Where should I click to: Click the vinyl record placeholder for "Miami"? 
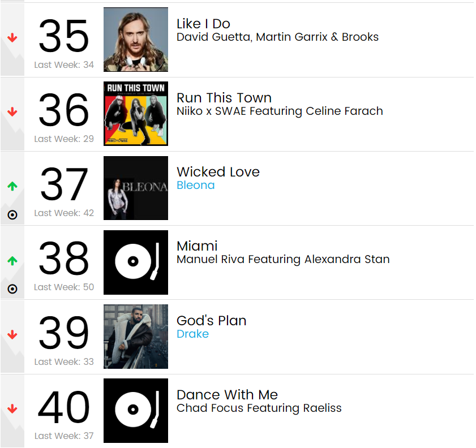135,262
